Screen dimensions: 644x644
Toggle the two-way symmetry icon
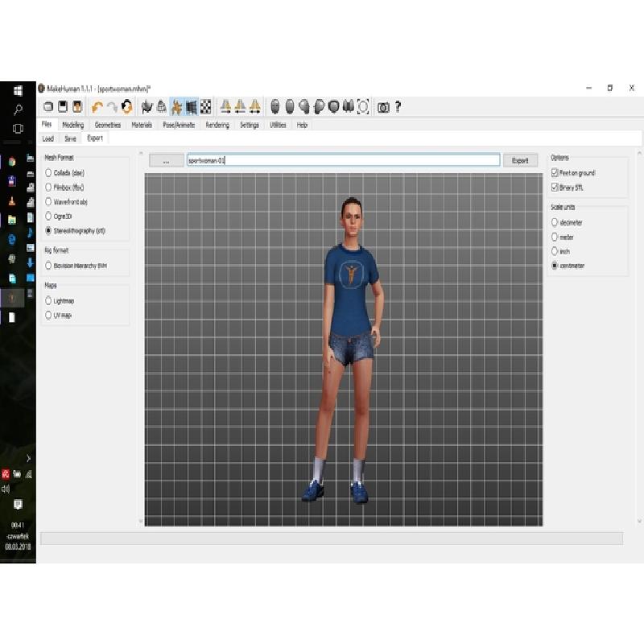(x=255, y=107)
